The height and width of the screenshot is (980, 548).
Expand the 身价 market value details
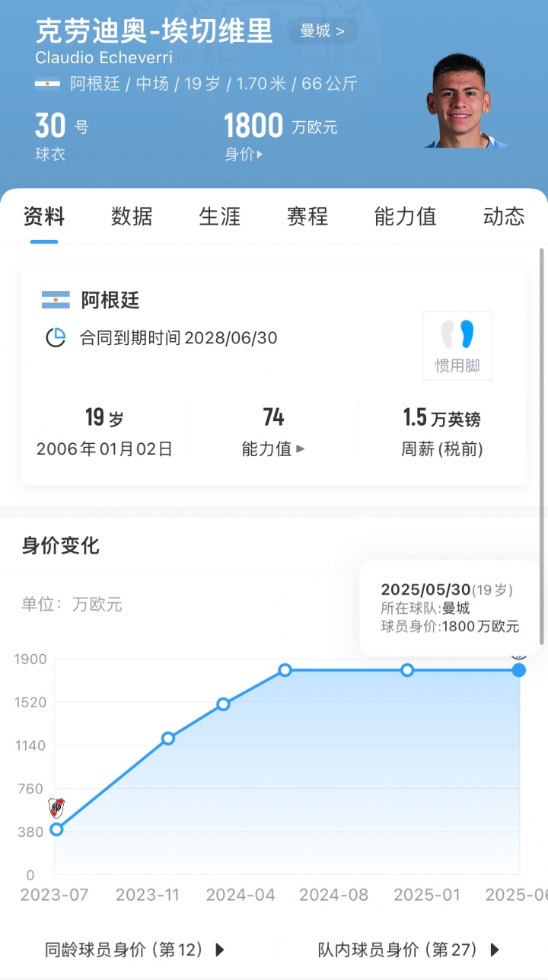pyautogui.click(x=244, y=154)
